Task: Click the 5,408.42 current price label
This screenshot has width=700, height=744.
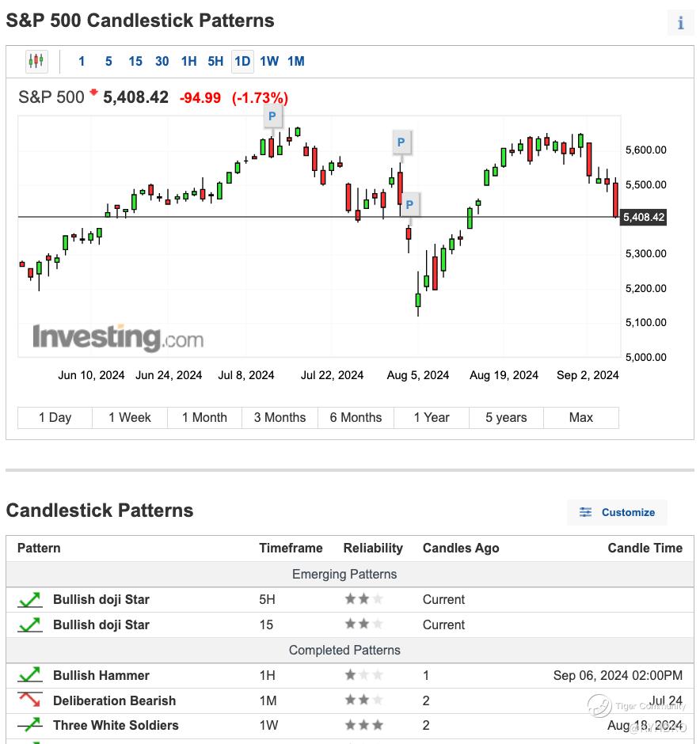Action: [x=643, y=217]
